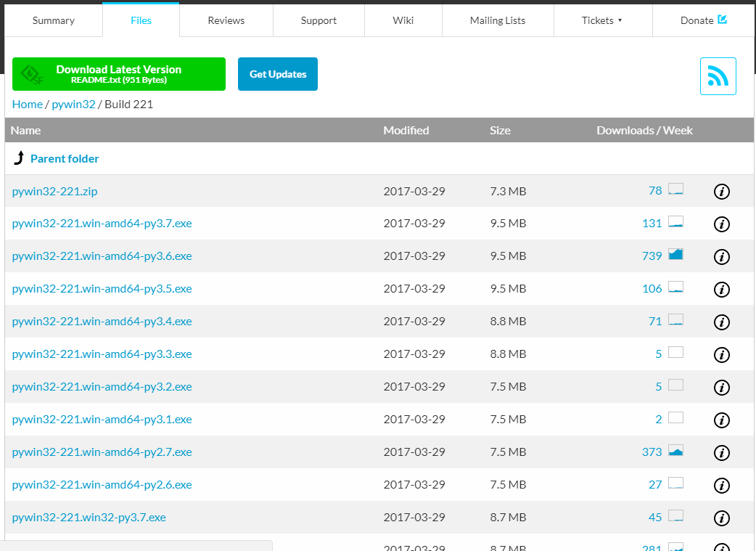Open the Wiki tab
756x551 pixels.
(403, 20)
